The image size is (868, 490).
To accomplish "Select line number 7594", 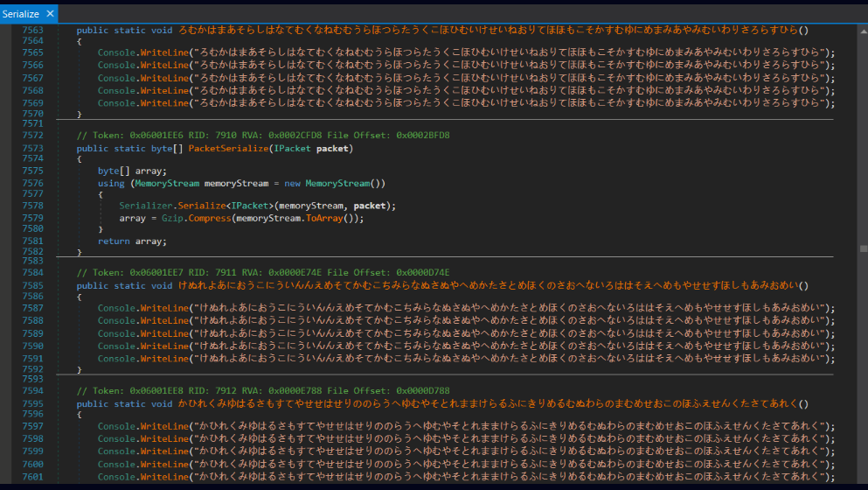I will coord(32,391).
